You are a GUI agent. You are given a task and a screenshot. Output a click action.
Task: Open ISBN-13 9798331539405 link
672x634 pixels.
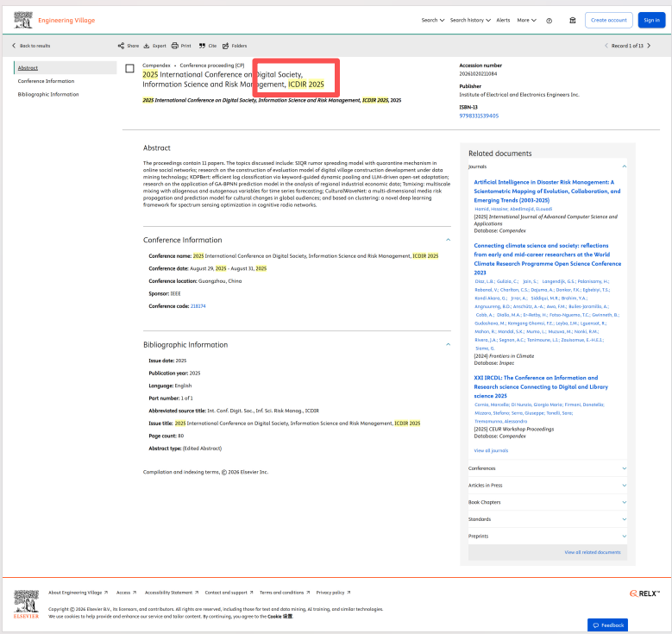(479, 116)
